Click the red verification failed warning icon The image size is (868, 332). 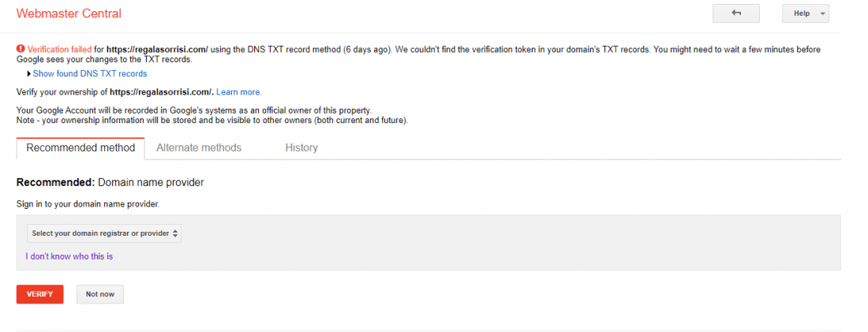click(21, 49)
